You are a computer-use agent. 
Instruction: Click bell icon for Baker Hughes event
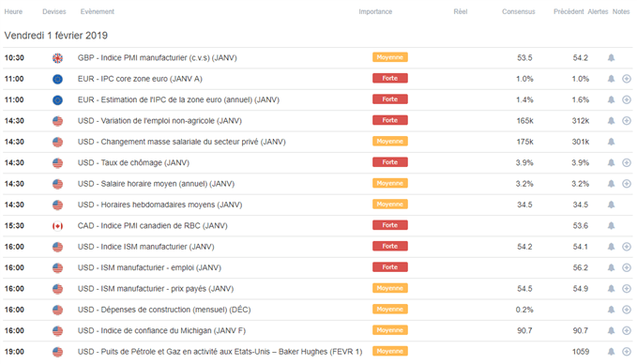pos(611,352)
